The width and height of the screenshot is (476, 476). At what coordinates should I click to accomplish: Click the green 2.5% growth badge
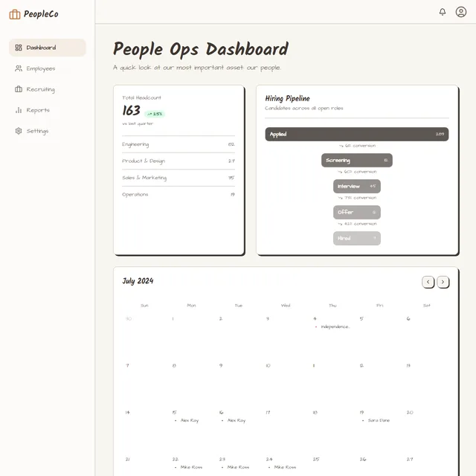coord(155,114)
